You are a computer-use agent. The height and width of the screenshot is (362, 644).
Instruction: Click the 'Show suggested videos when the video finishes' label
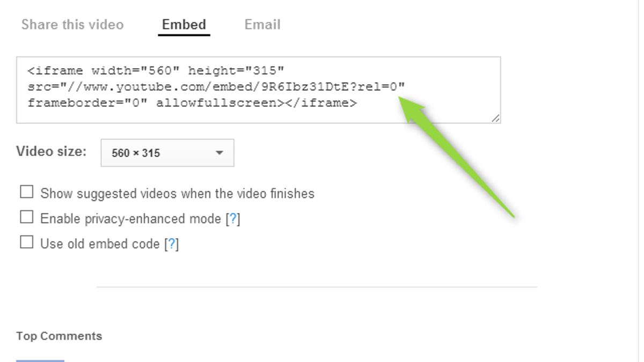click(177, 194)
